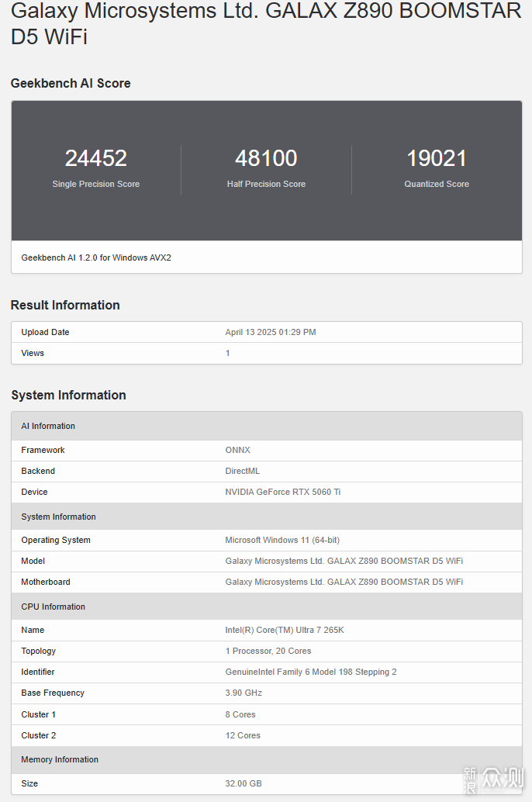This screenshot has height=802, width=532.
Task: Select the April 13 2025 01:29 PM value
Action: [271, 333]
